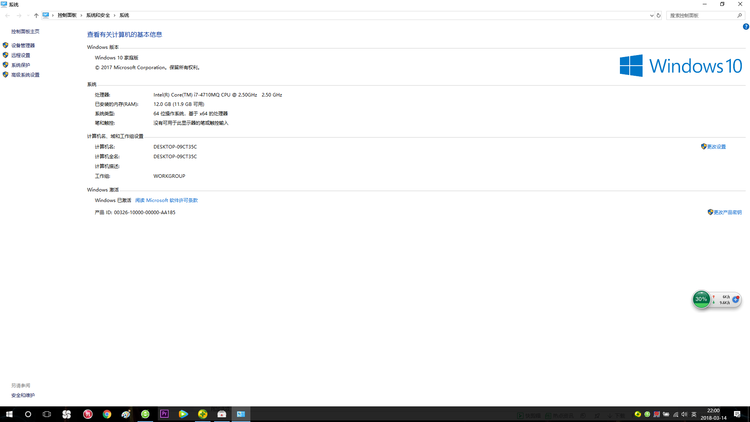The width and height of the screenshot is (750, 422).
Task: Click the Windows 10 logo image
Action: 681,66
